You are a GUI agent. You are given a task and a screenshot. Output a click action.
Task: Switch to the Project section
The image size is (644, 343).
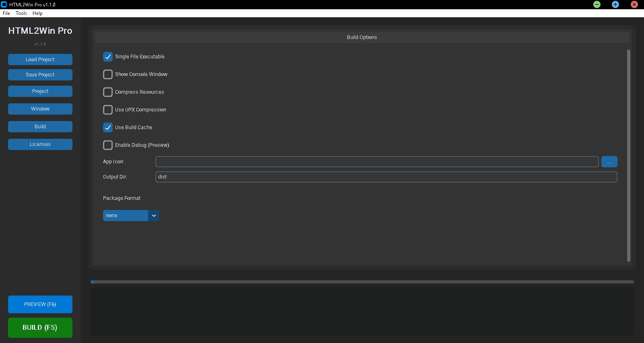pos(40,91)
